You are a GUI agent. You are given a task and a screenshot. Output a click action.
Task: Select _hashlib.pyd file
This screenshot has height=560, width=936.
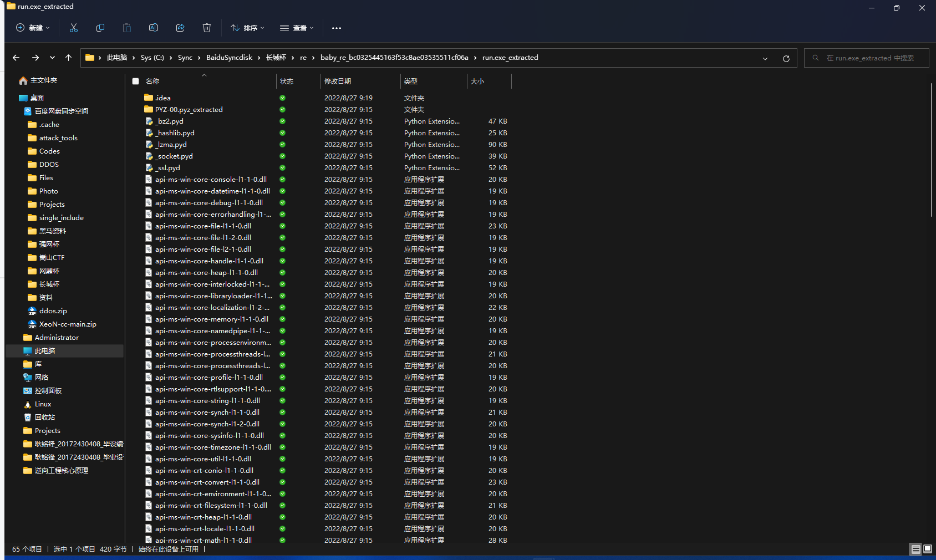tap(175, 133)
